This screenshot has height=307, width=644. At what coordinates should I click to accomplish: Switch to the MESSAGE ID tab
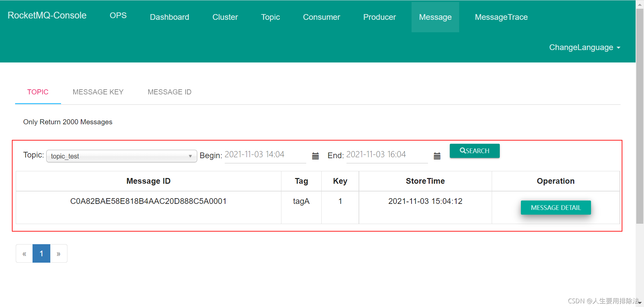169,92
